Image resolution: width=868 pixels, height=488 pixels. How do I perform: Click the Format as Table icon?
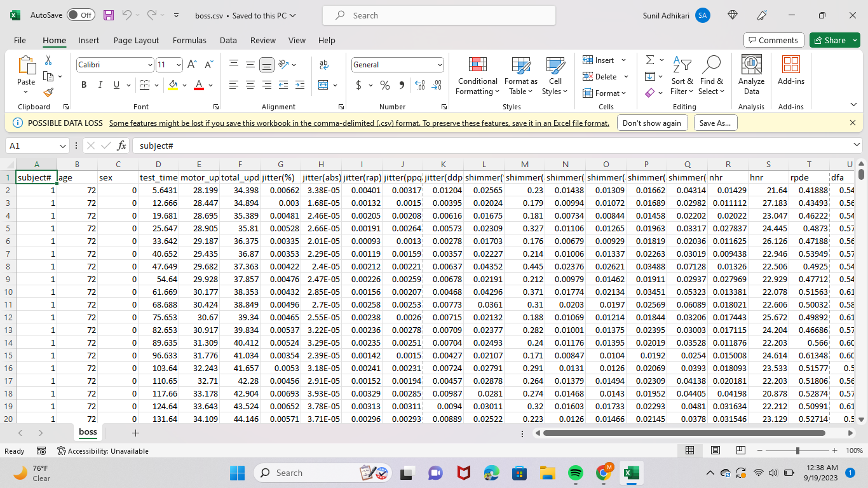coord(520,76)
